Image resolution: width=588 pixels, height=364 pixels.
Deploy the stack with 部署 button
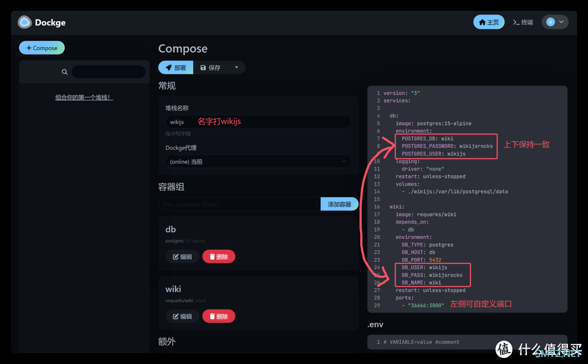point(176,67)
